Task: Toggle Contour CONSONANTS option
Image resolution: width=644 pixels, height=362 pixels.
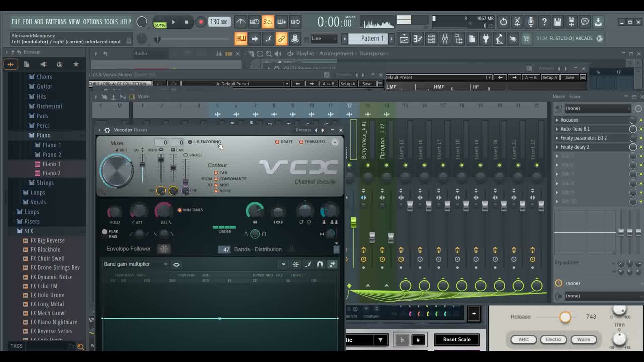Action: pyautogui.click(x=230, y=179)
